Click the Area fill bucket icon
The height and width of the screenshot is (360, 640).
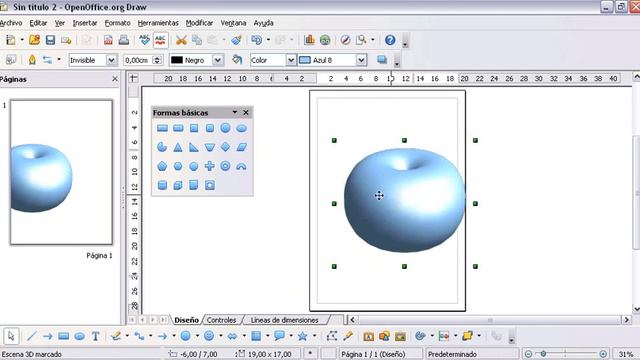237,60
